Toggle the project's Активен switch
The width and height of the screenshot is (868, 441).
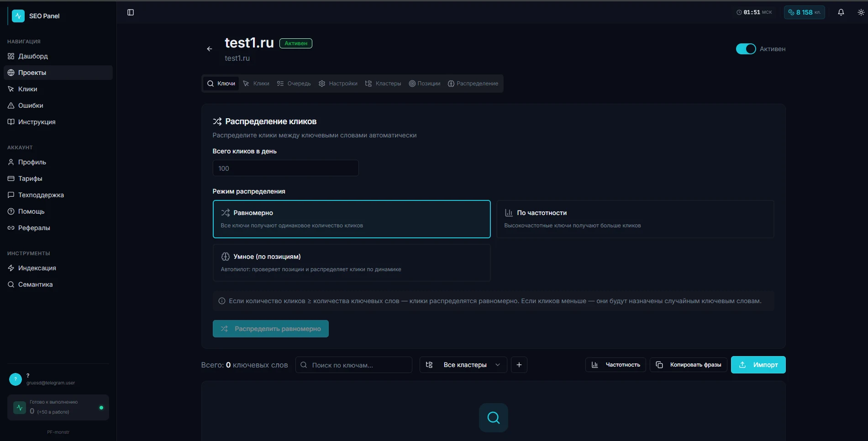746,49
